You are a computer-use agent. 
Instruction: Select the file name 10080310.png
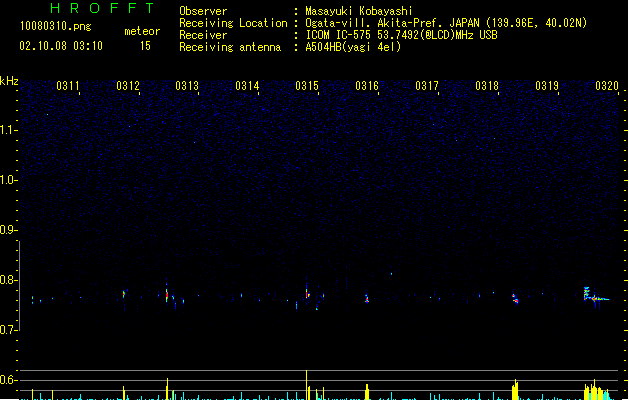56,27
